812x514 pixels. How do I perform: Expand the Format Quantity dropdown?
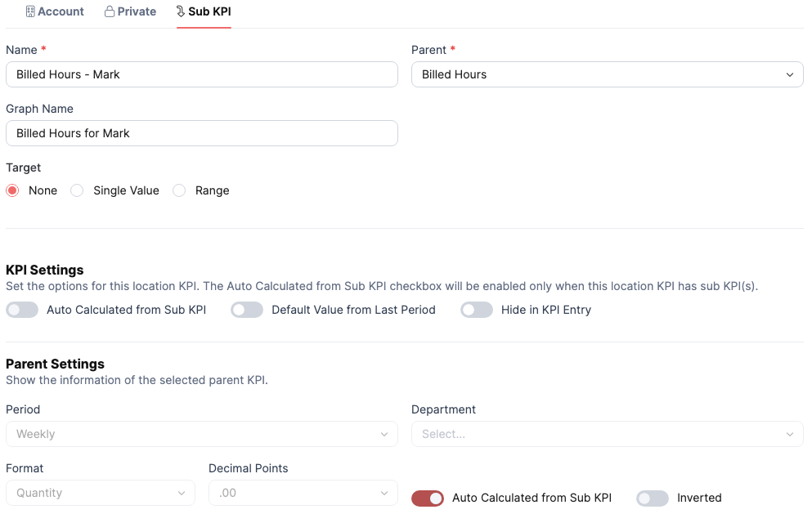point(101,493)
